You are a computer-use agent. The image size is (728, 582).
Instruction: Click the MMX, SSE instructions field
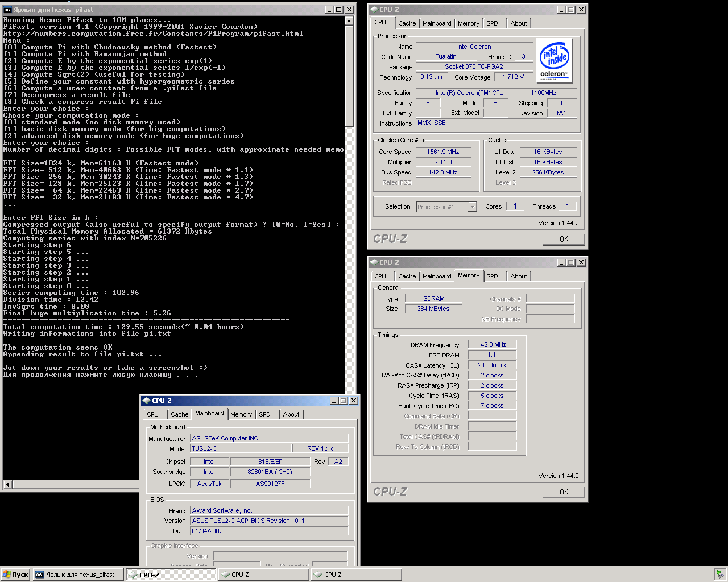click(x=496, y=123)
